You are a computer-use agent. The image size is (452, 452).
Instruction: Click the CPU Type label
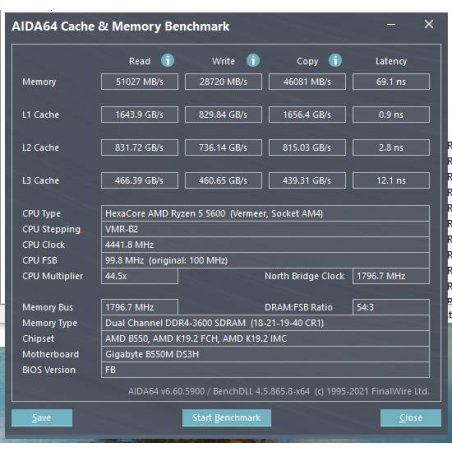point(41,214)
